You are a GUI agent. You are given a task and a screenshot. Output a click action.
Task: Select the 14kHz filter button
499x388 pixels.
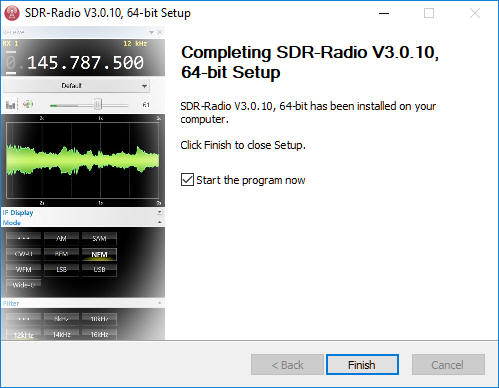click(61, 334)
